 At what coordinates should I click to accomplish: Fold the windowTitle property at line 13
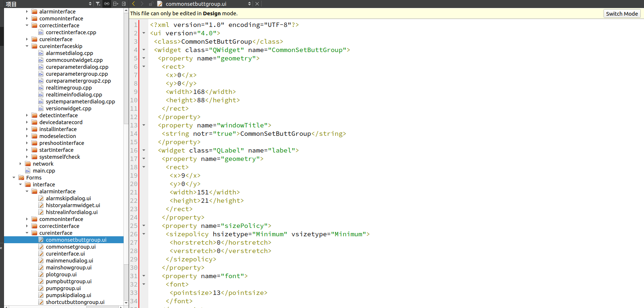point(144,125)
